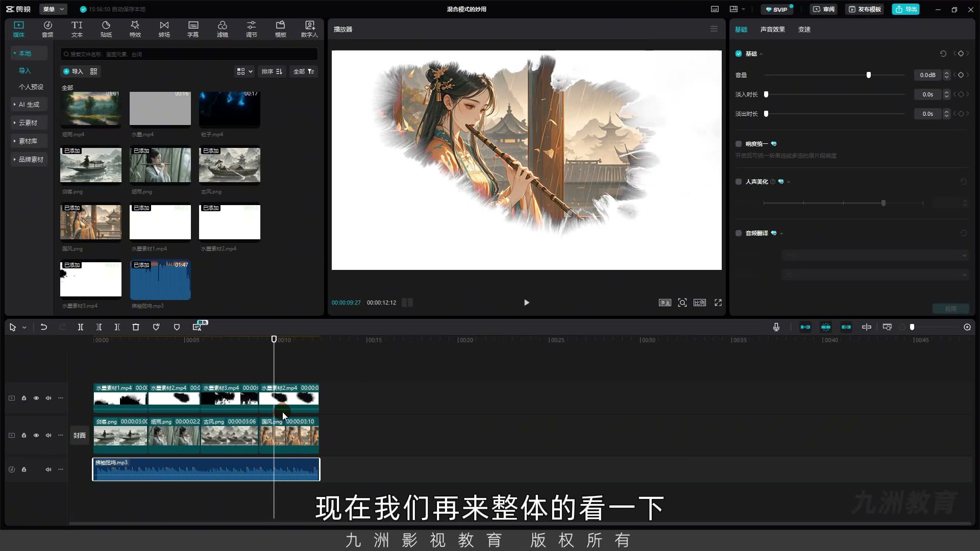Viewport: 980px width, 551px height.
Task: Select the 烟雨.mp4 thumbnail
Action: 91,109
